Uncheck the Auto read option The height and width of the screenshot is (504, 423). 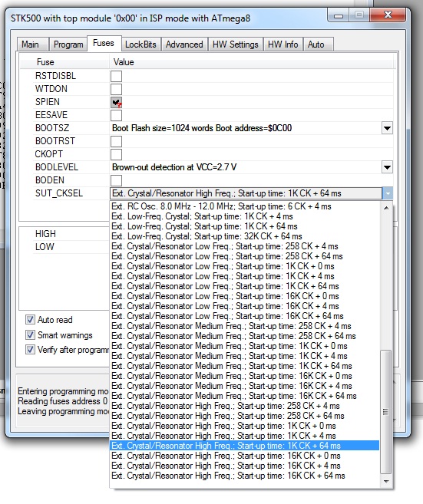point(30,319)
